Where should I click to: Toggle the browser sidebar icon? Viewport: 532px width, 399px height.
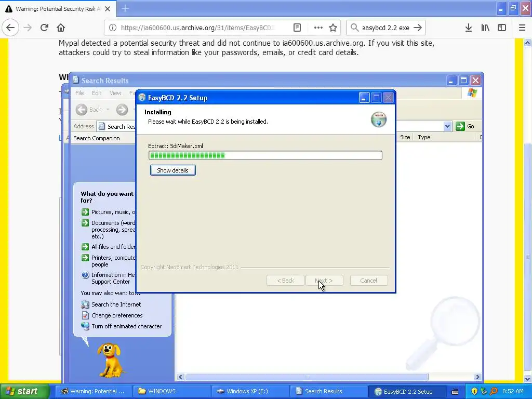tap(502, 28)
